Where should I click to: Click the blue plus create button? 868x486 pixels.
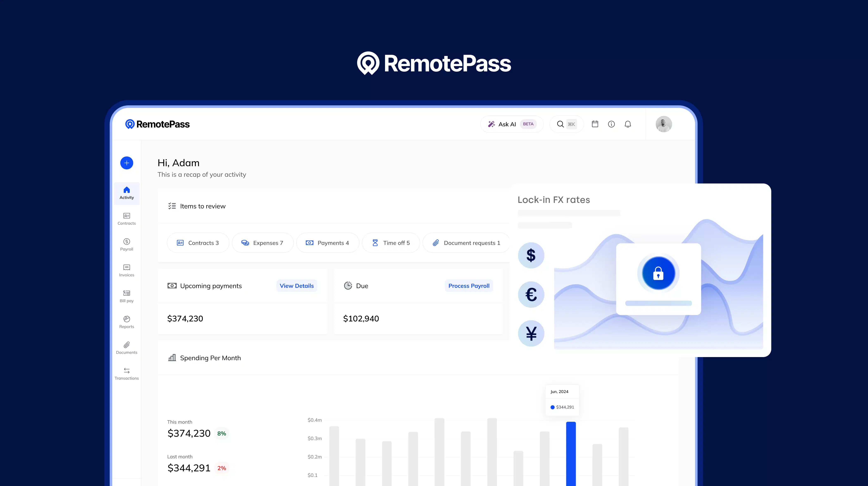point(127,163)
